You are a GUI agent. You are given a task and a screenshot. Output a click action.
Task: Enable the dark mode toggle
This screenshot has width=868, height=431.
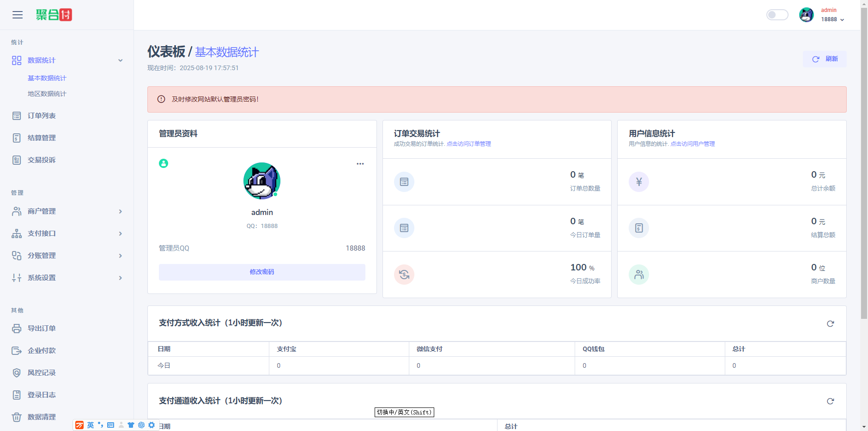[777, 14]
